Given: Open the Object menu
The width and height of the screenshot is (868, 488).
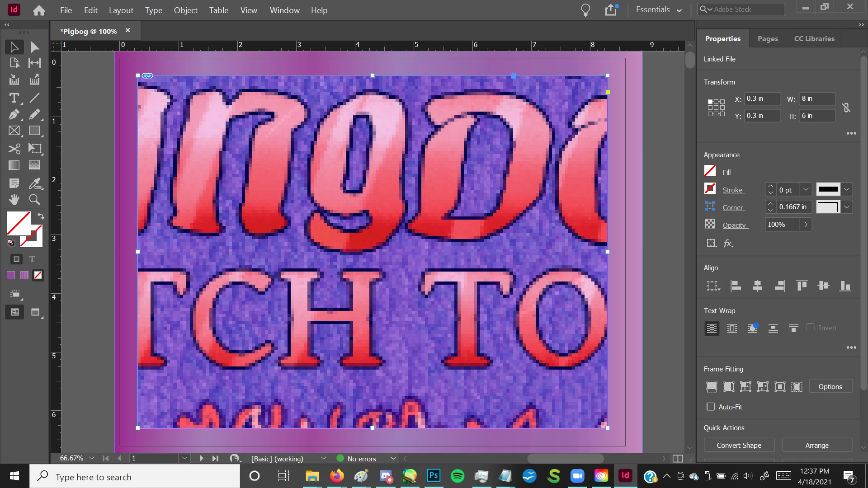Looking at the screenshot, I should tap(185, 10).
